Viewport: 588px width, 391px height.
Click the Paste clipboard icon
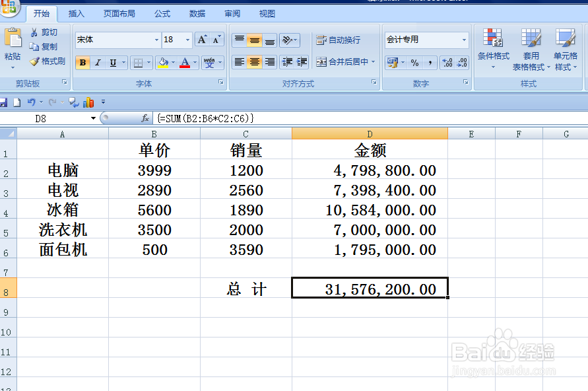click(x=13, y=39)
